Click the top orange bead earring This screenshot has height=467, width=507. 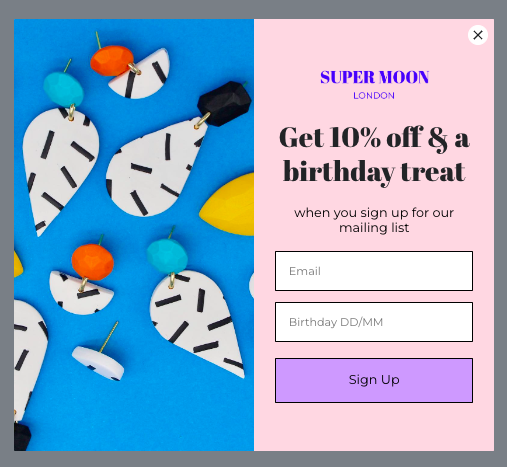pos(112,60)
